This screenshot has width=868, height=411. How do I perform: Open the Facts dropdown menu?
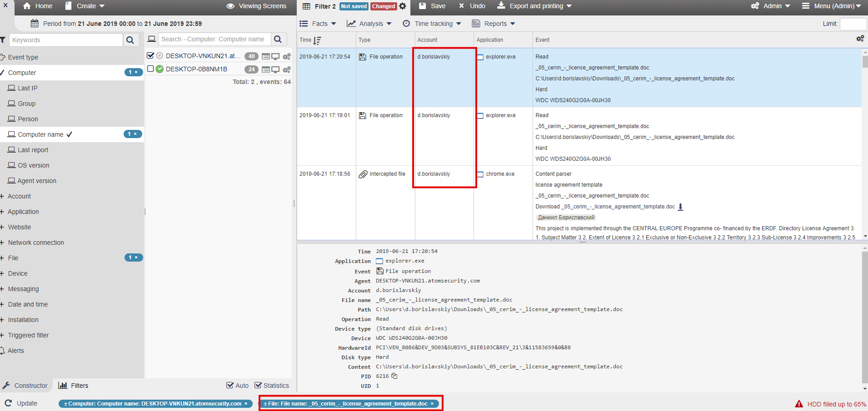[x=318, y=24]
